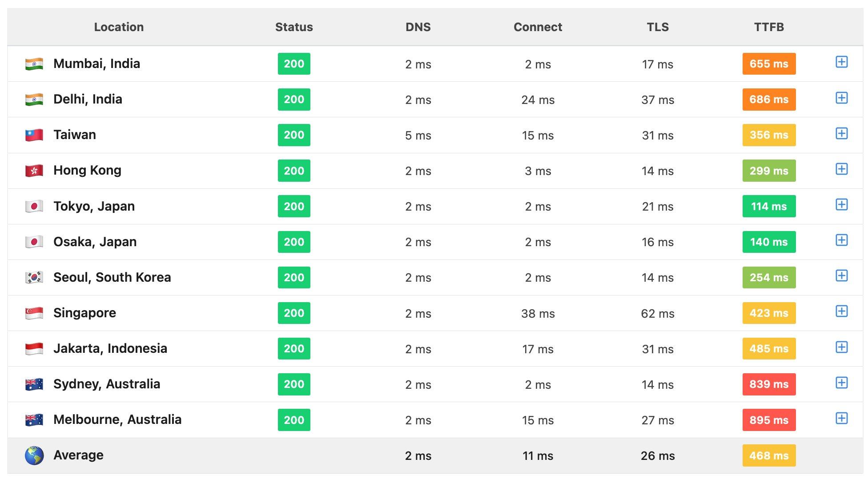
Task: Click the plus icon for Hong Kong
Action: (841, 169)
